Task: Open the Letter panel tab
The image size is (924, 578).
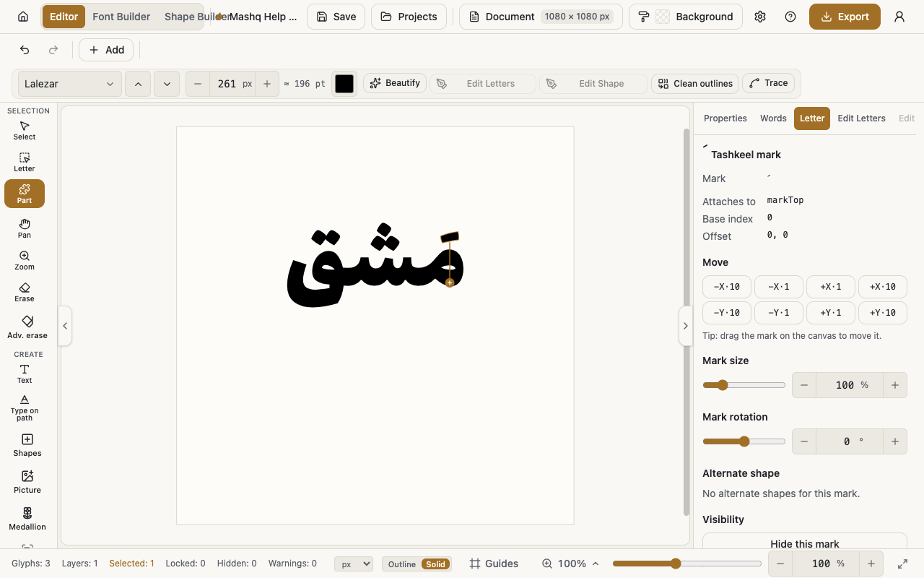Action: 812,118
